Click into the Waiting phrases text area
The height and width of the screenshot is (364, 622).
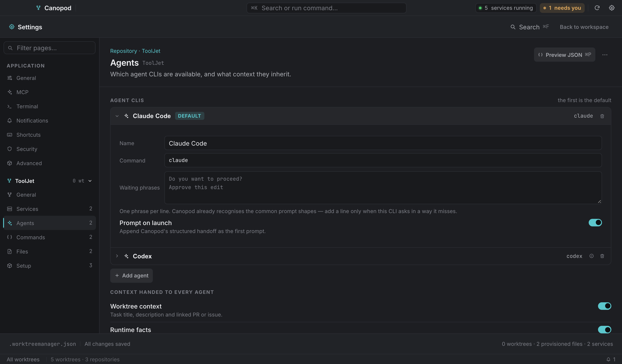(383, 188)
